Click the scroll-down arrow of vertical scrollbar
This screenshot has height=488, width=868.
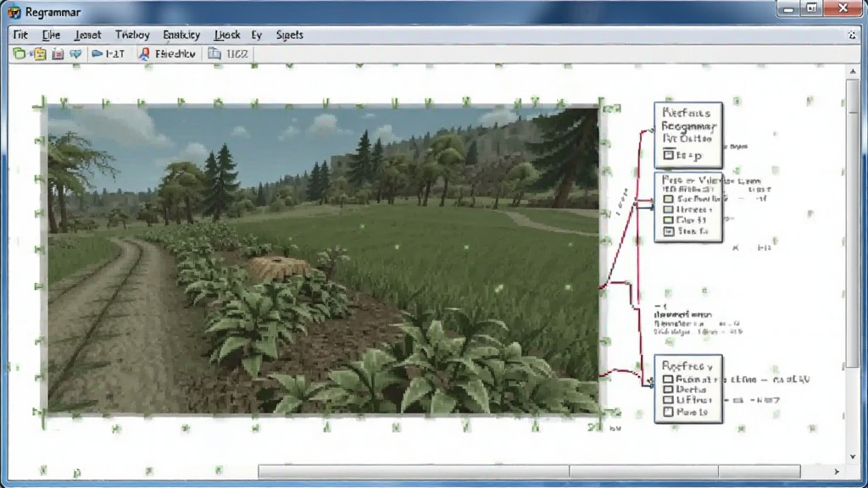tap(853, 457)
